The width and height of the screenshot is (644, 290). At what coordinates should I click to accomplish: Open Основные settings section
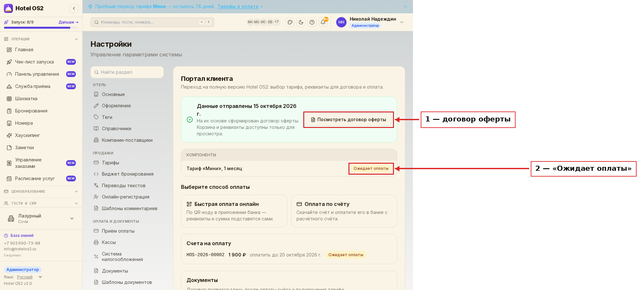(x=127, y=94)
